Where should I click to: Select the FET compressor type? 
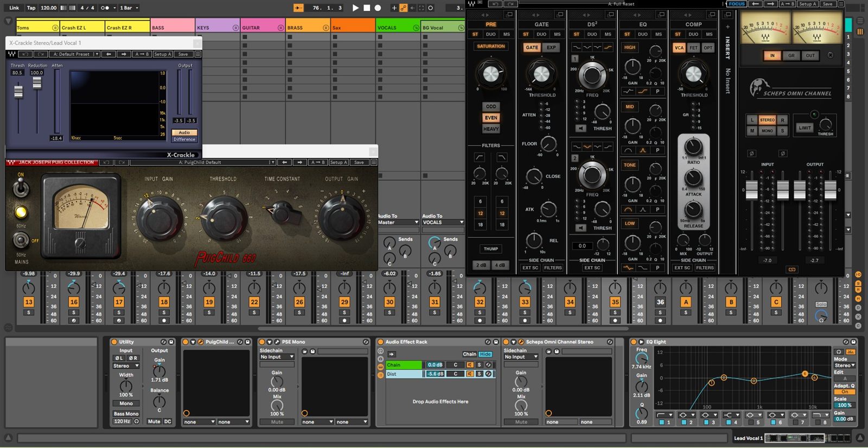click(x=693, y=48)
